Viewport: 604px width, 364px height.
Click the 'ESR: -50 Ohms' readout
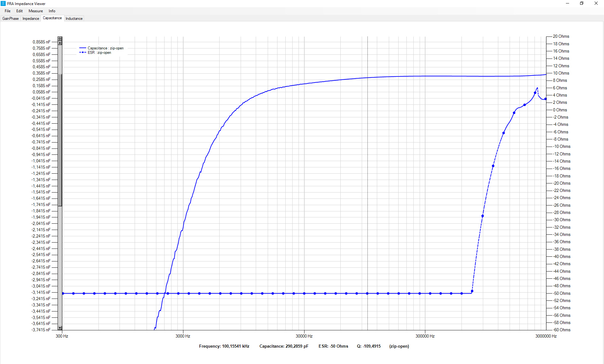pyautogui.click(x=333, y=346)
